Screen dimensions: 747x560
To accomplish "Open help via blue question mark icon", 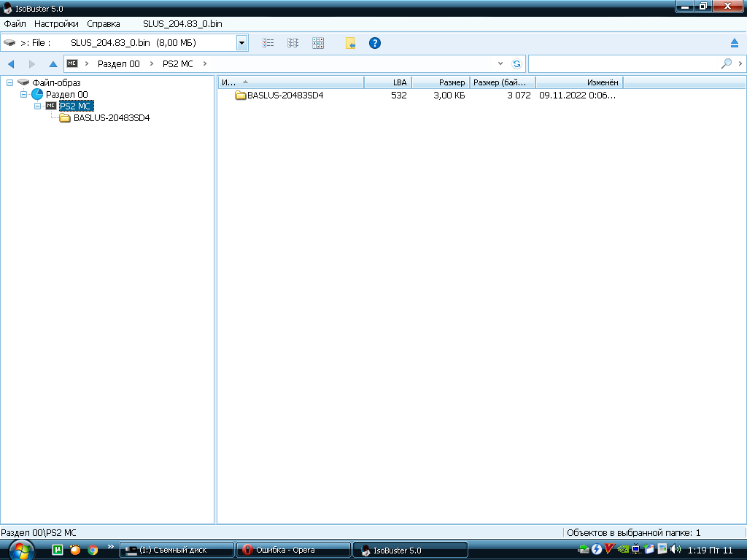I will click(375, 43).
